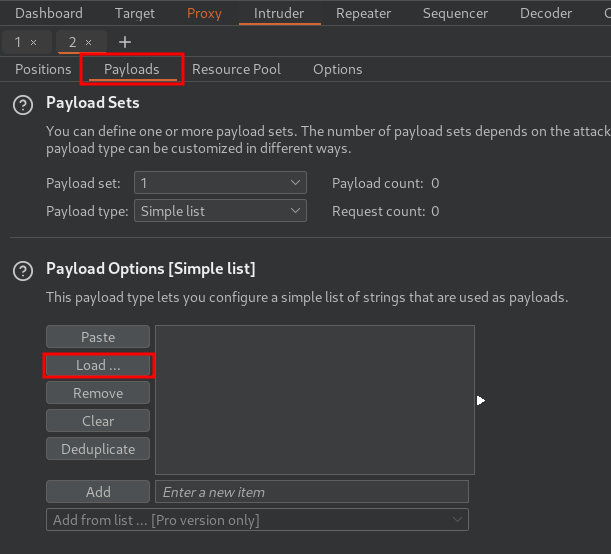Switch to the Target tab
611x554 pixels.
tap(135, 13)
